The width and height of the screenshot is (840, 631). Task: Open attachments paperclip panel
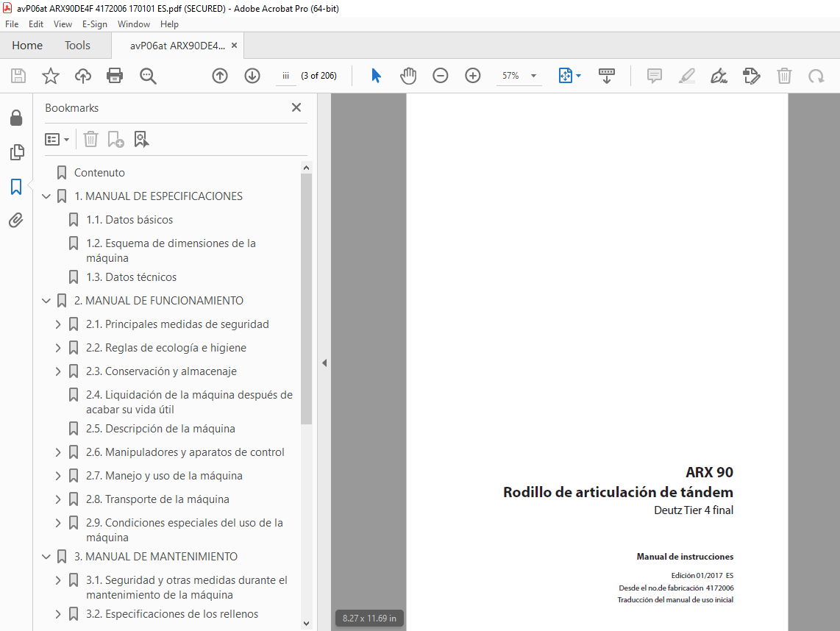tap(16, 220)
